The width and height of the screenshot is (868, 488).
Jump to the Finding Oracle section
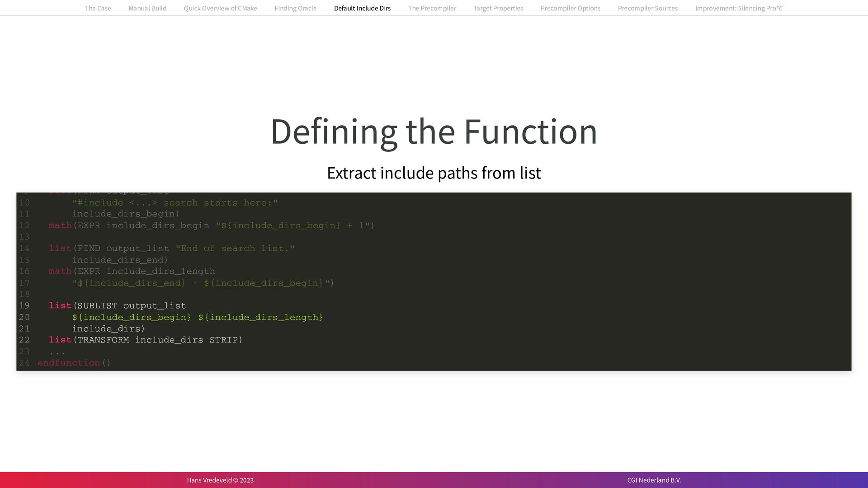coord(295,8)
